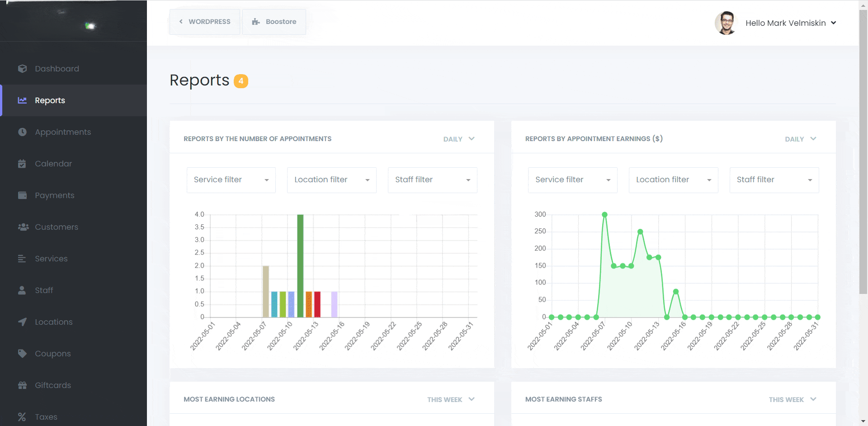
Task: Click the Dashboard cube icon in sidebar
Action: point(22,69)
